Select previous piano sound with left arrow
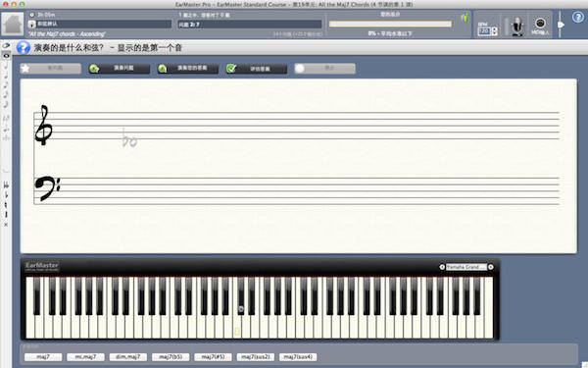The width and height of the screenshot is (588, 368). pos(442,267)
